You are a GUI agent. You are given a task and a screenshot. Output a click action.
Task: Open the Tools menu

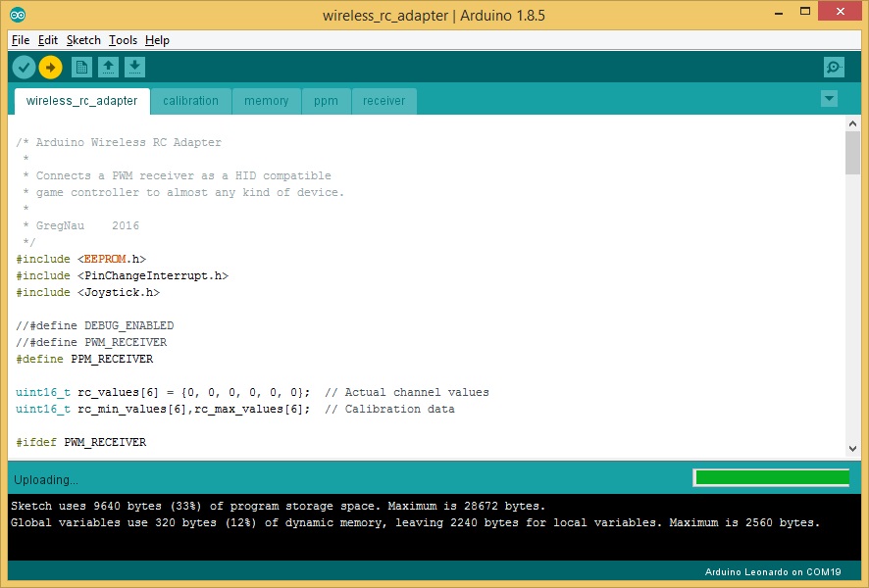pos(123,40)
